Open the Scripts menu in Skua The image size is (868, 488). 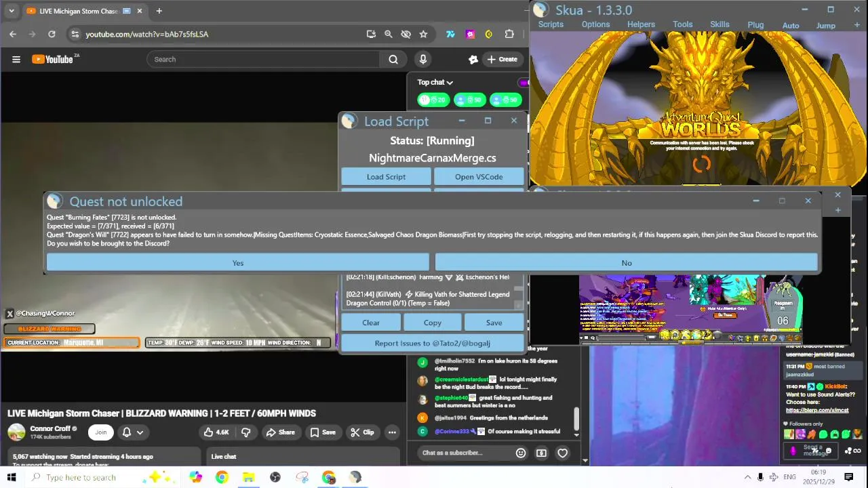click(x=551, y=24)
